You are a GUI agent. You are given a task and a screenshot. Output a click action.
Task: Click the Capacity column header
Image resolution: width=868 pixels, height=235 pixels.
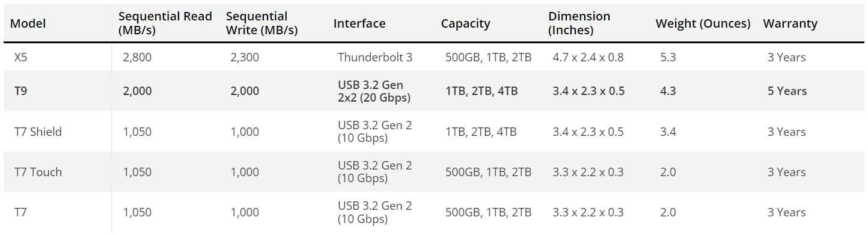pyautogui.click(x=465, y=23)
